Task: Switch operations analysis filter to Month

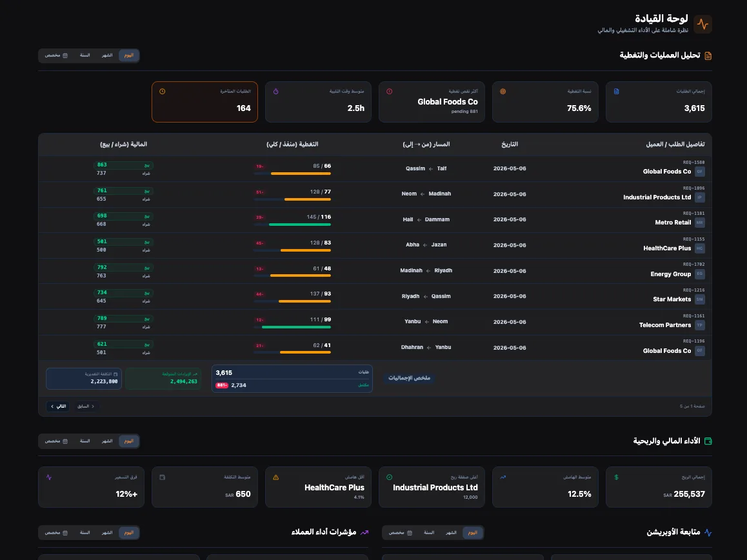Action: 107,55
